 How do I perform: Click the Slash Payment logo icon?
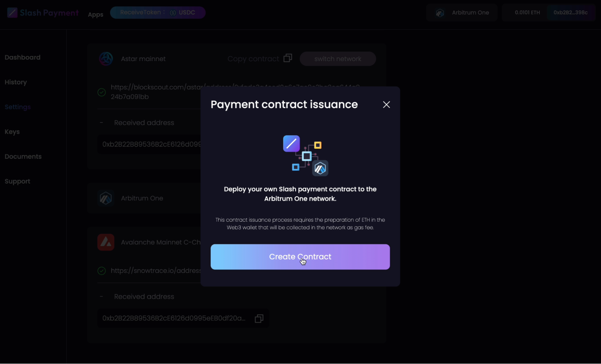tap(12, 13)
